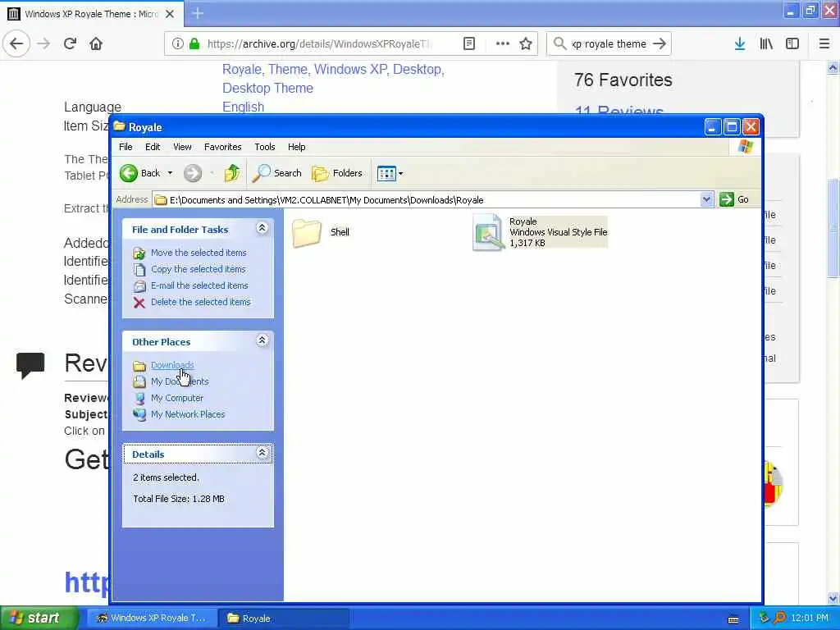Open My Computer under Other Places
The height and width of the screenshot is (630, 840).
tap(177, 398)
